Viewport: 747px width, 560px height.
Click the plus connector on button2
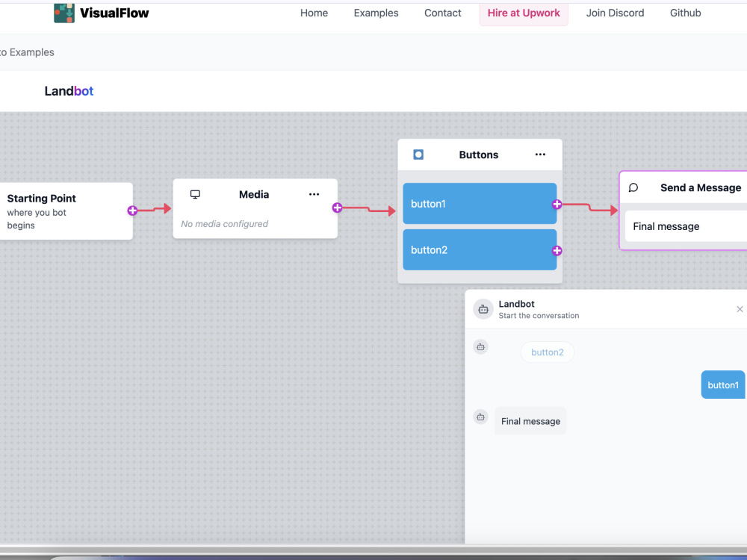(x=557, y=250)
